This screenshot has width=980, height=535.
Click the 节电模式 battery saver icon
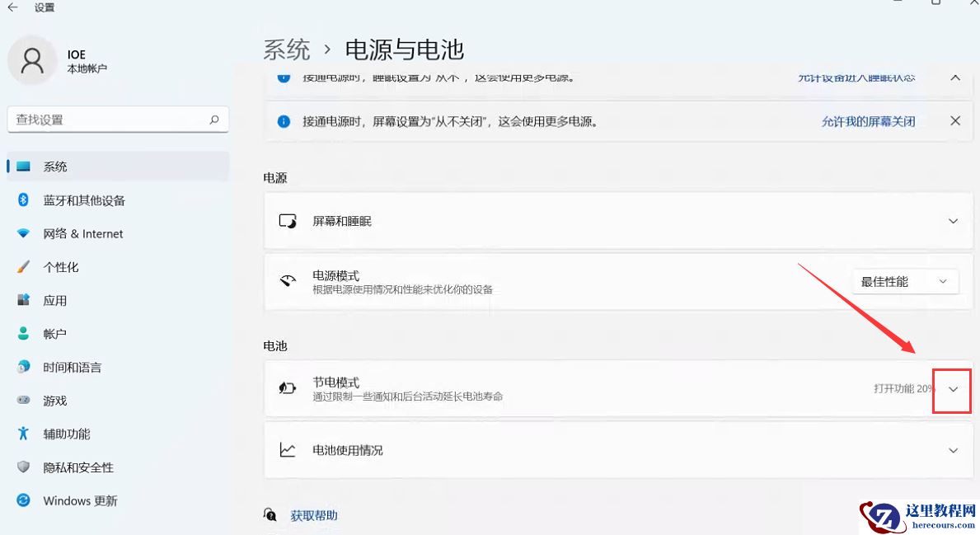pos(288,387)
